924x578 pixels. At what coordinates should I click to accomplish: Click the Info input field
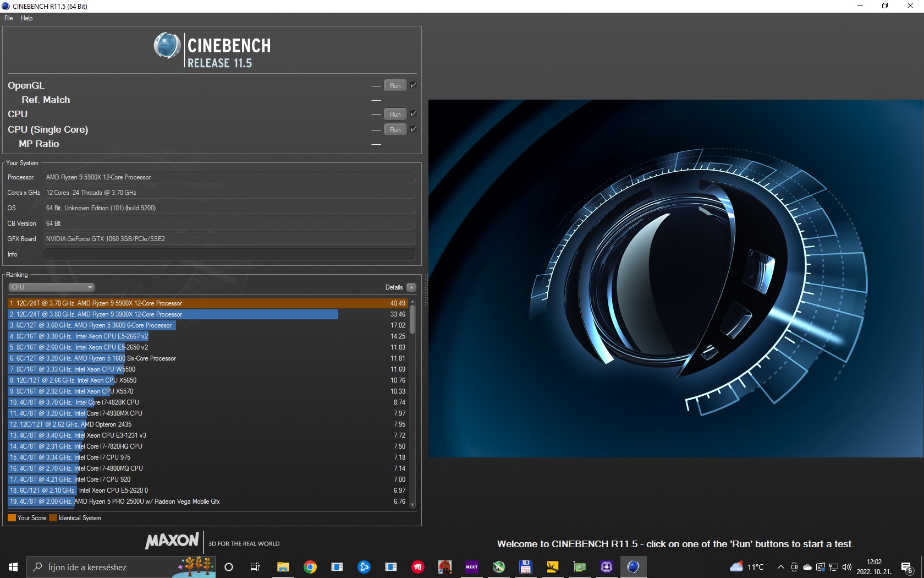[229, 254]
